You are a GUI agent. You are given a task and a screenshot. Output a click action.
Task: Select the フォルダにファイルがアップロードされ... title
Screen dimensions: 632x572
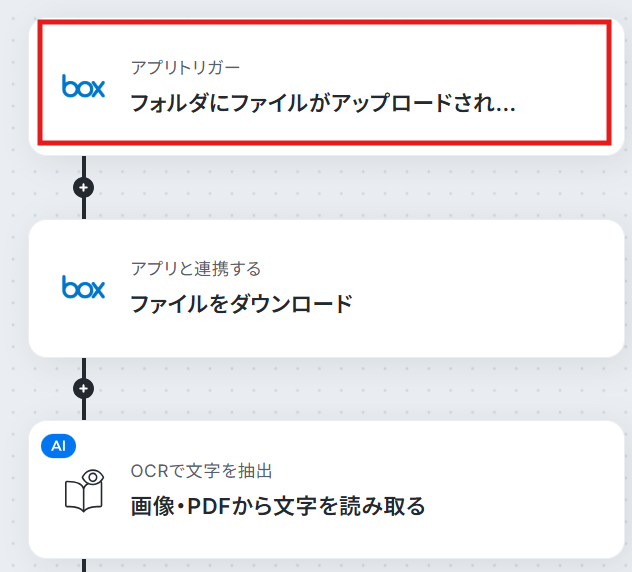[323, 103]
